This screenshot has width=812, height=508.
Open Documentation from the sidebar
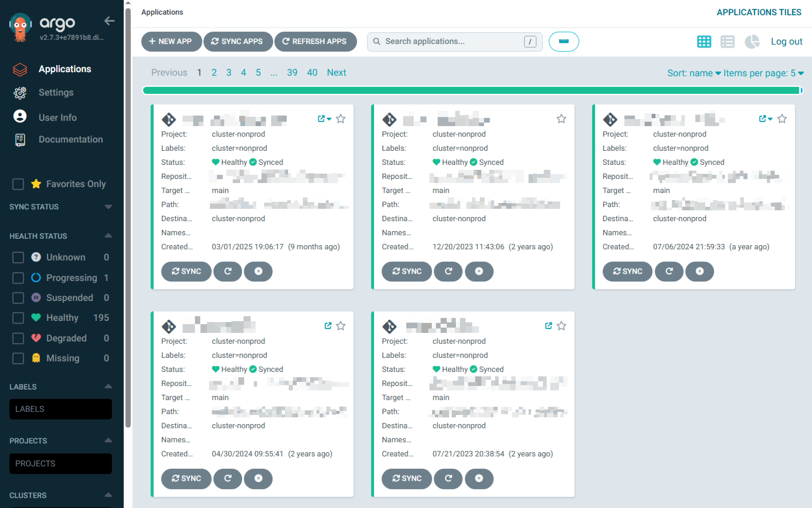tap(71, 139)
